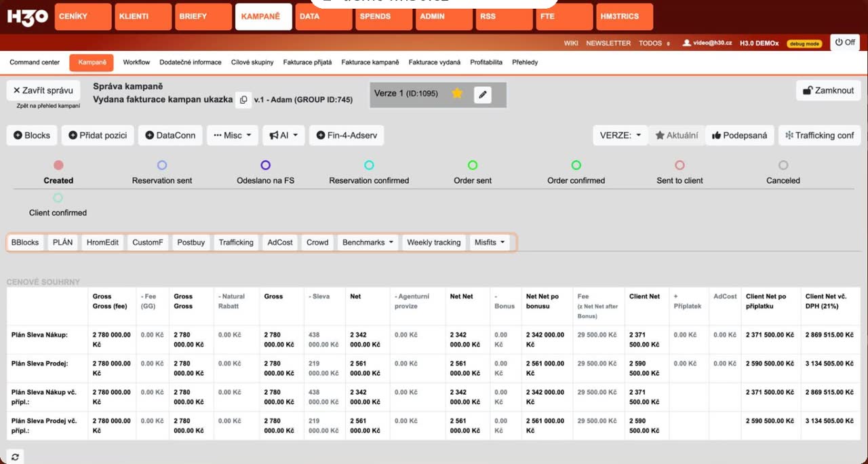
Task: Add building blocks with the Blocks button
Action: point(32,135)
